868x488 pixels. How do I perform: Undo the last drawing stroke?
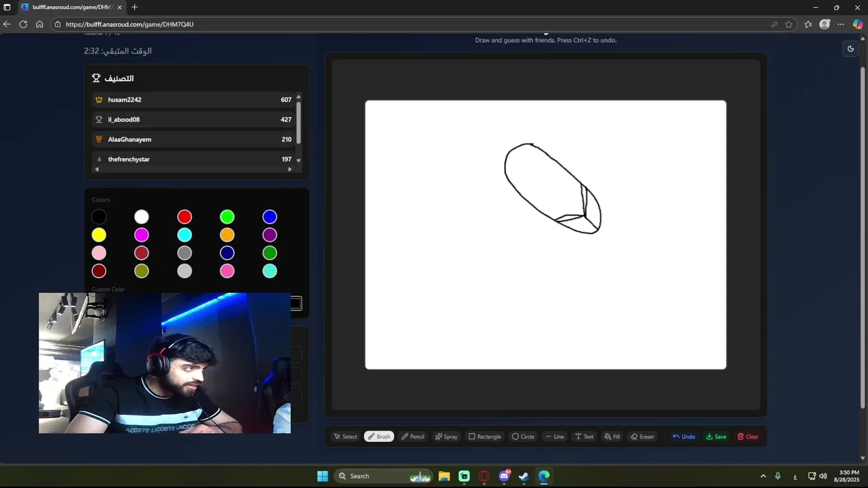[x=684, y=436]
